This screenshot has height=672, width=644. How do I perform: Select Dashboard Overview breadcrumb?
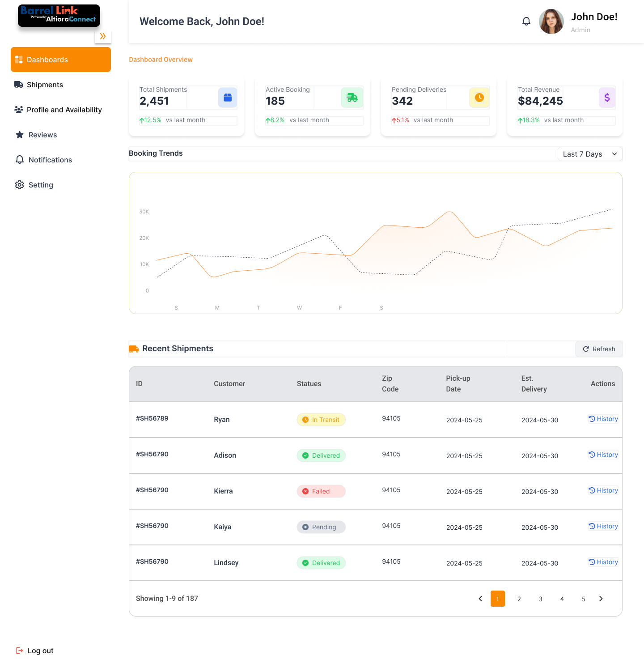pos(161,60)
